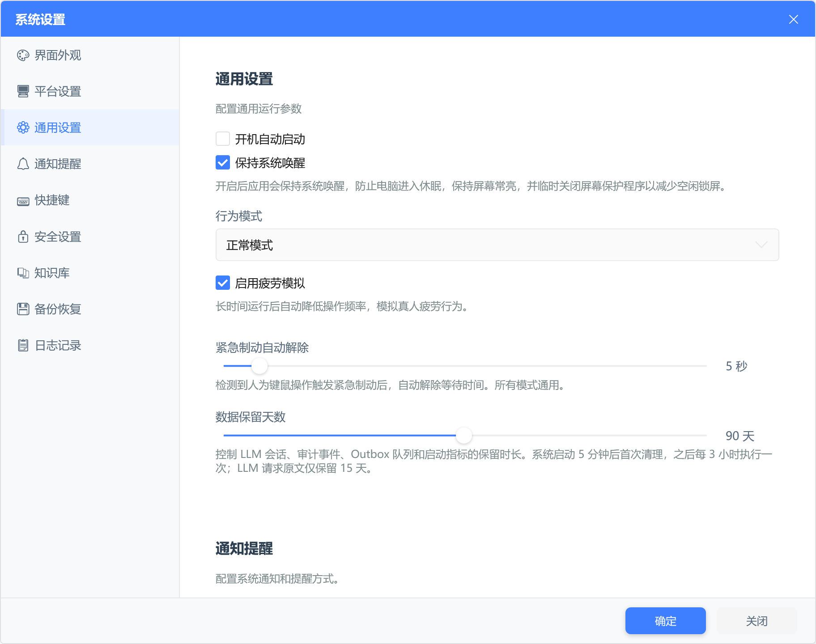Select the 通用设置 sidebar item
This screenshot has width=816, height=644.
tap(90, 128)
